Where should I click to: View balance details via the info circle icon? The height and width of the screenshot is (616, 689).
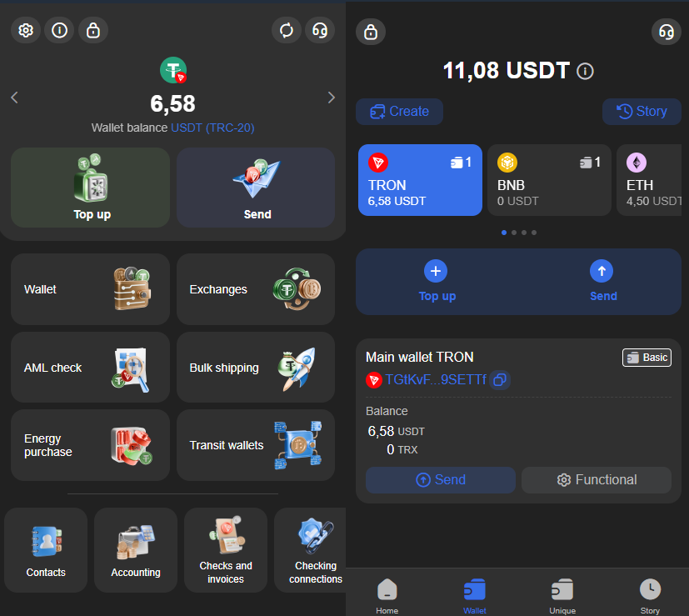585,71
